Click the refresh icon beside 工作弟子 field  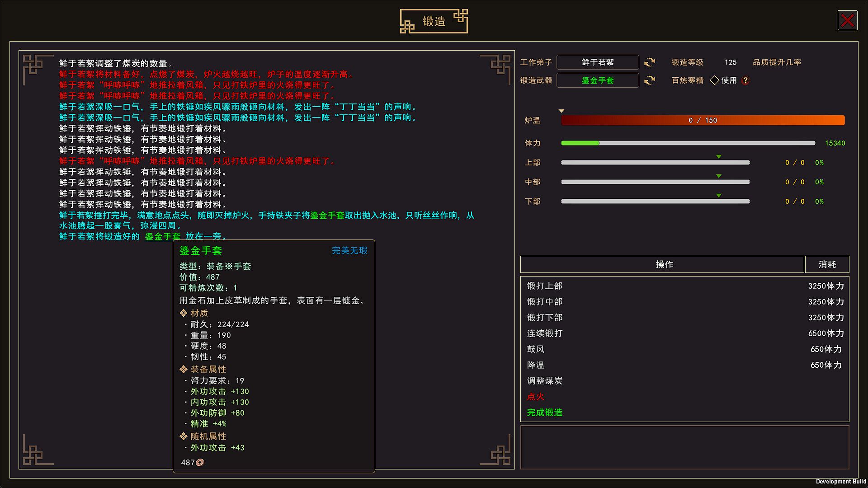[x=650, y=62]
